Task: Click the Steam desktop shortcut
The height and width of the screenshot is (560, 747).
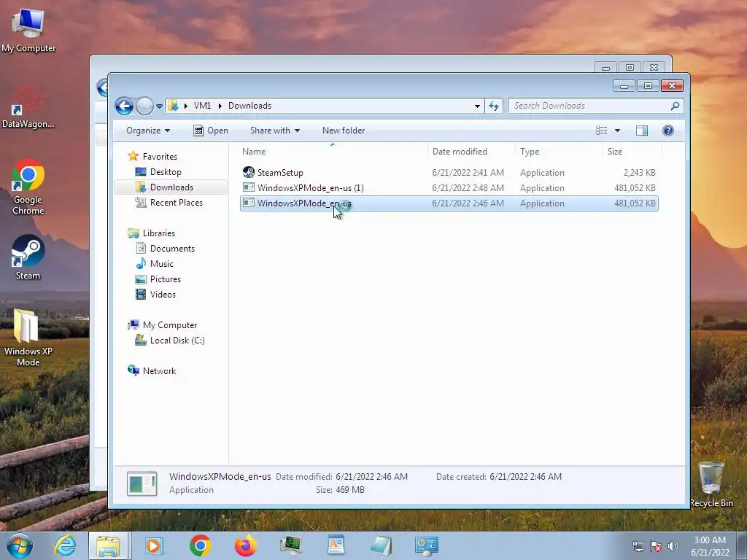Action: pyautogui.click(x=28, y=257)
